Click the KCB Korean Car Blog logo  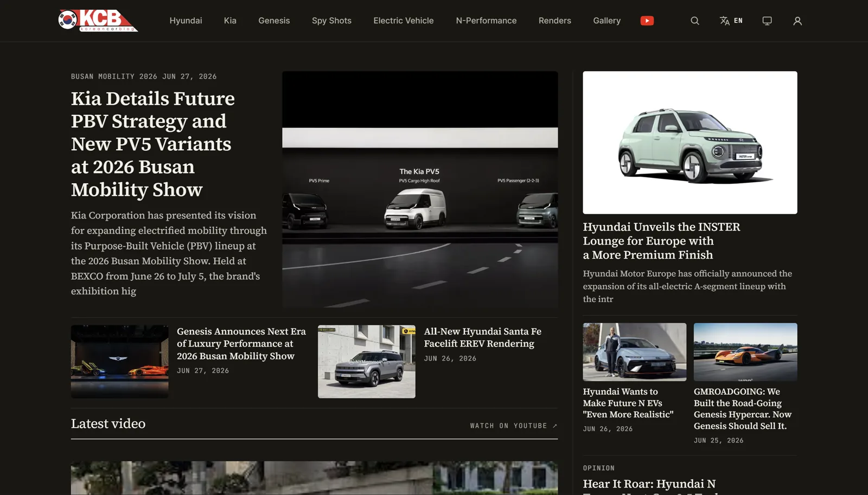(x=98, y=21)
